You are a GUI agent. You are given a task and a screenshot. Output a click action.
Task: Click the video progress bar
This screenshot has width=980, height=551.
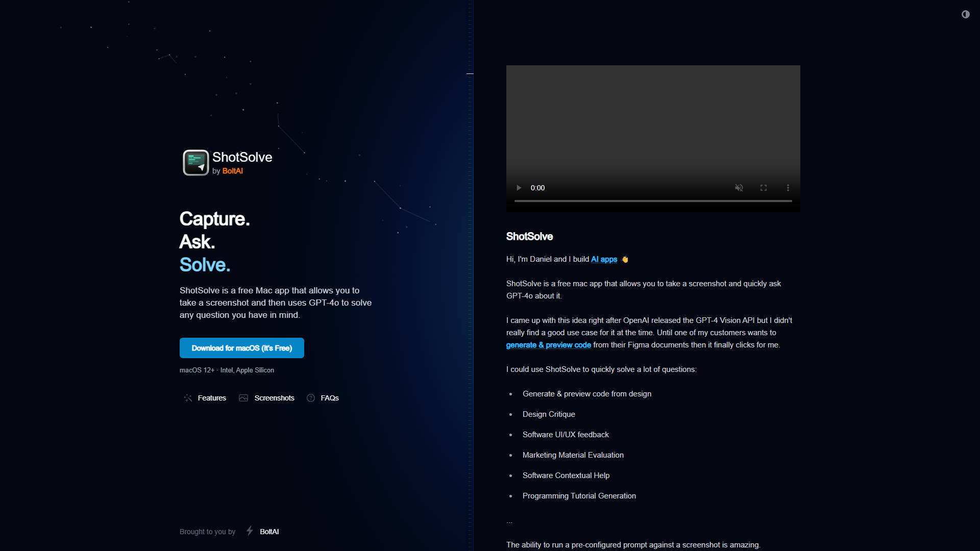653,201
